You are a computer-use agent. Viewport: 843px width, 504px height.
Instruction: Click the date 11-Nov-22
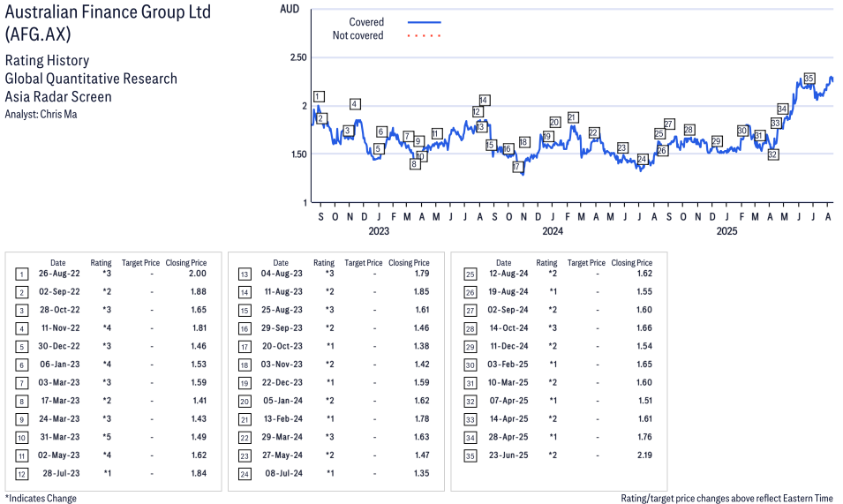60,327
